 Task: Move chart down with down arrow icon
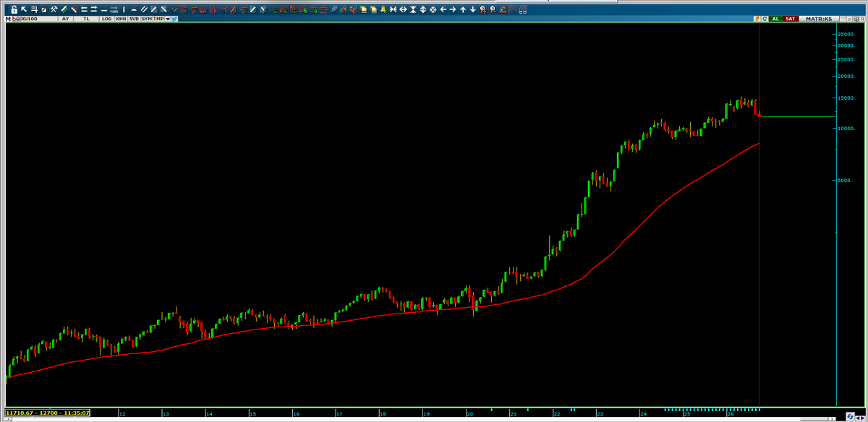(473, 9)
